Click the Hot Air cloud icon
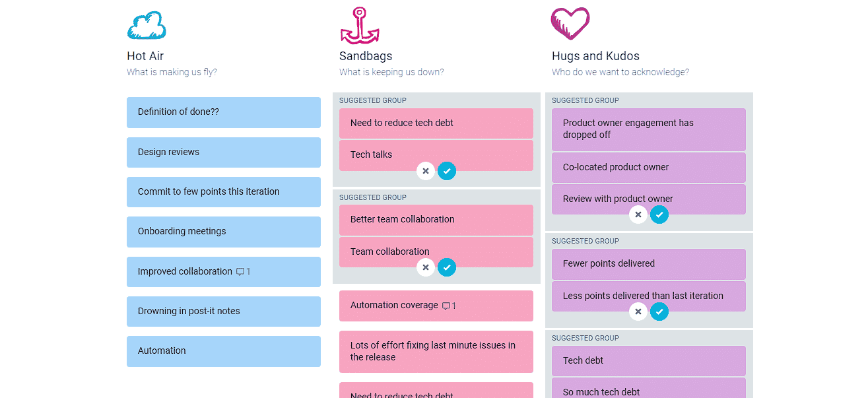 [147, 26]
